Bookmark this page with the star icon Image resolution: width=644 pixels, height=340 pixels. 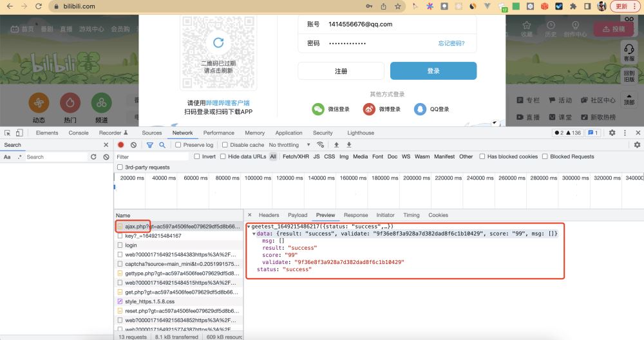click(397, 6)
